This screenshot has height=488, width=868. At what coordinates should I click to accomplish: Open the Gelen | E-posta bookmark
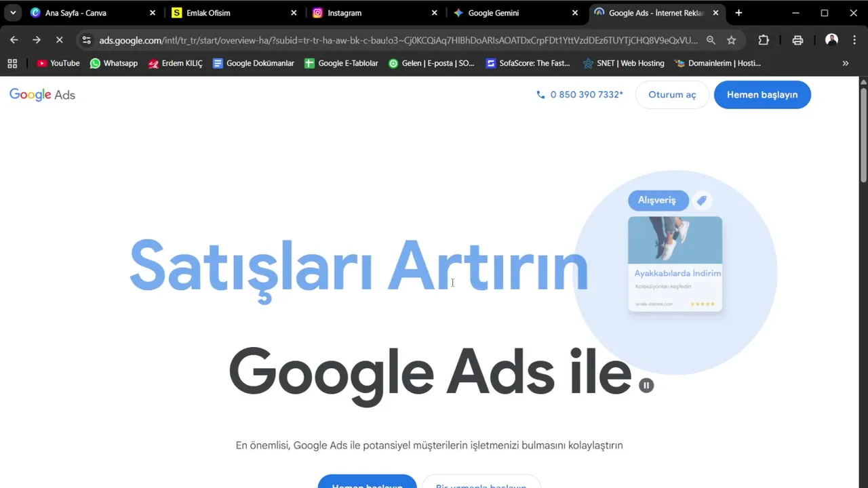(431, 63)
